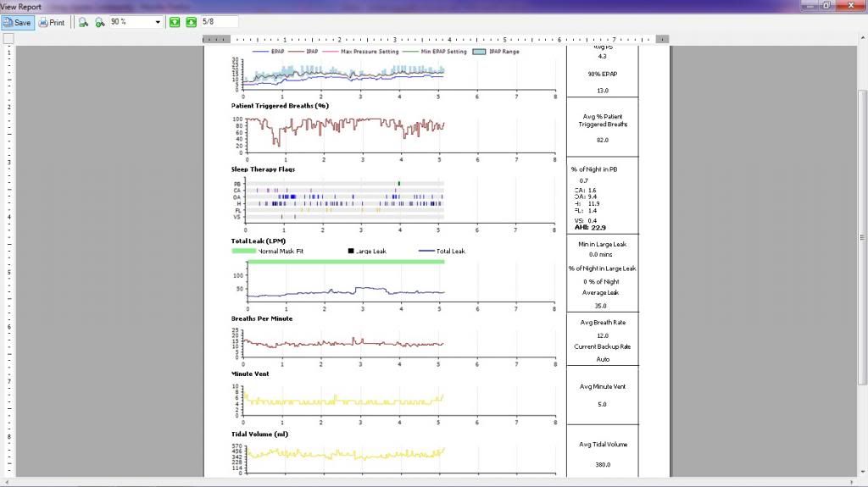The height and width of the screenshot is (487, 868).
Task: Click the "Average Leak" label
Action: 601,293
